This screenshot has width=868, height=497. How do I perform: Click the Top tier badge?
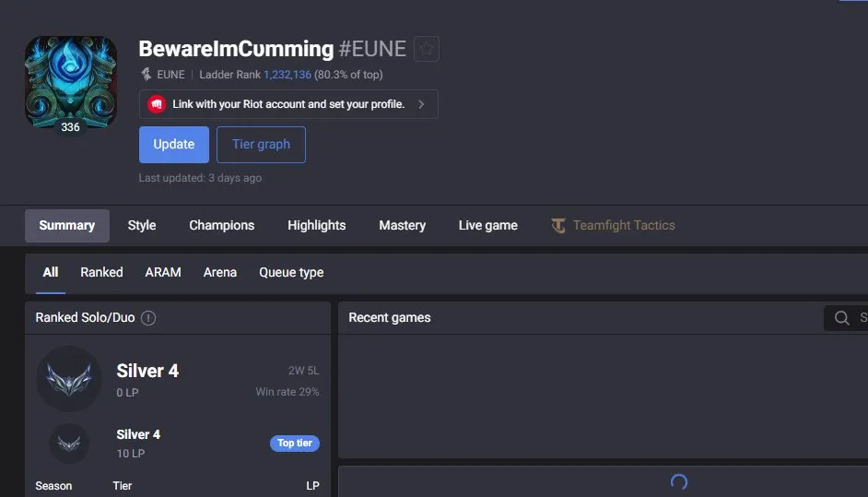point(295,444)
